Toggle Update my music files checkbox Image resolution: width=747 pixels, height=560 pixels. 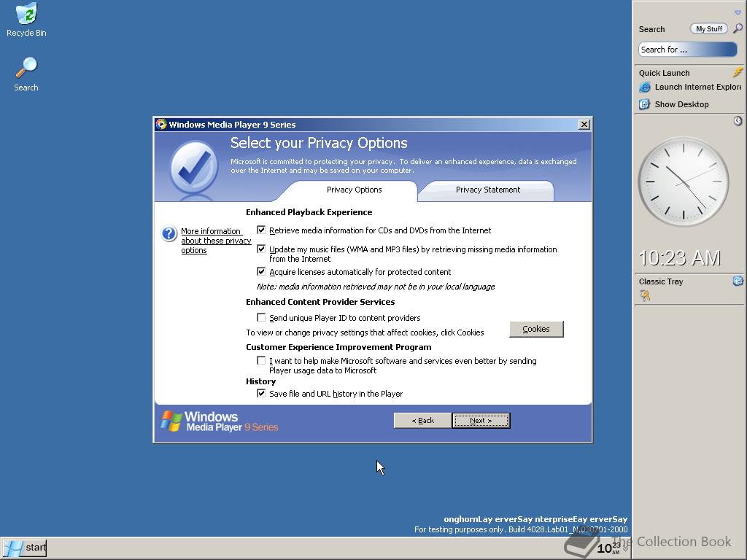coord(261,249)
